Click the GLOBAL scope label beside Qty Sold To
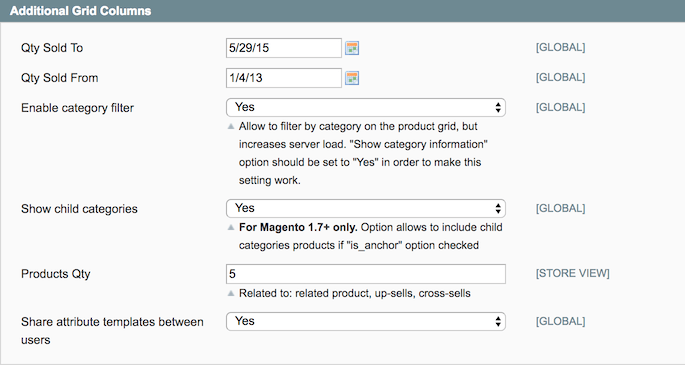Viewport: 685px width, 365px height. click(x=560, y=47)
